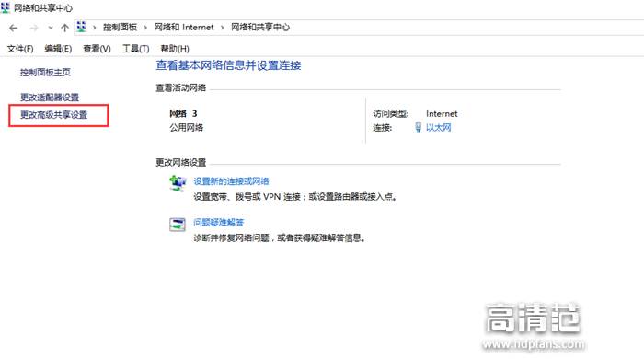Open the 文件(F) menu

[19, 49]
